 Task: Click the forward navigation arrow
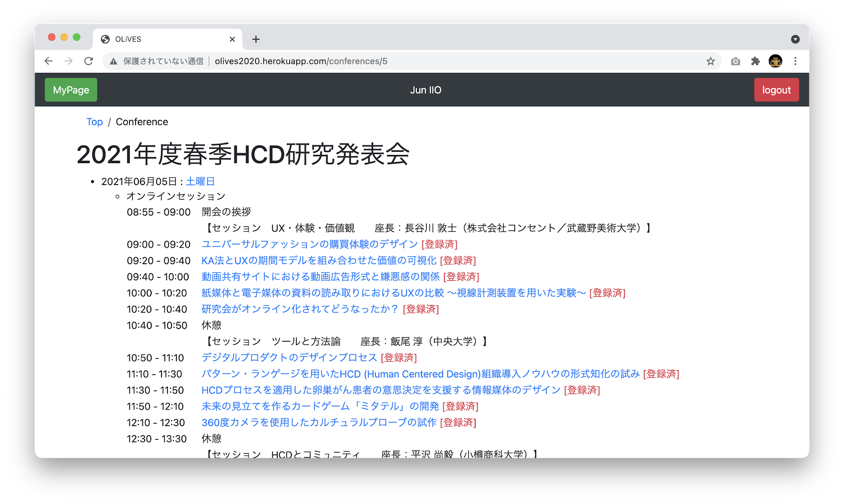coord(68,61)
